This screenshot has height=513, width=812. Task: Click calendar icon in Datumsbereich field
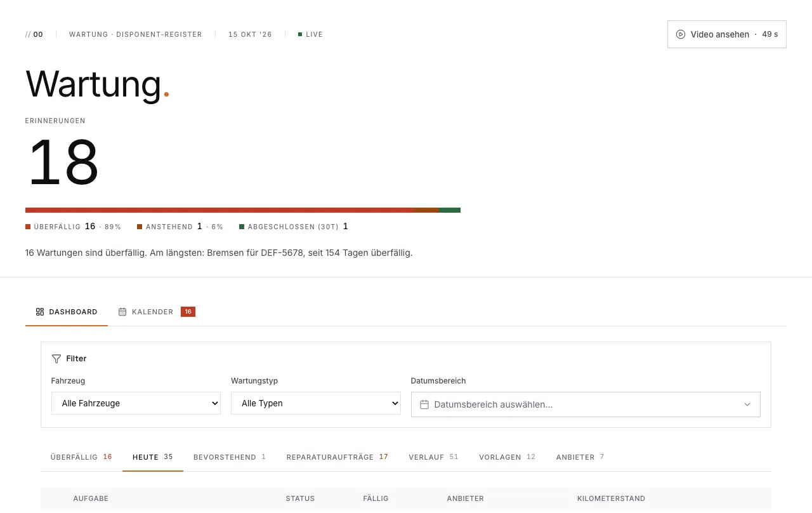pos(424,404)
